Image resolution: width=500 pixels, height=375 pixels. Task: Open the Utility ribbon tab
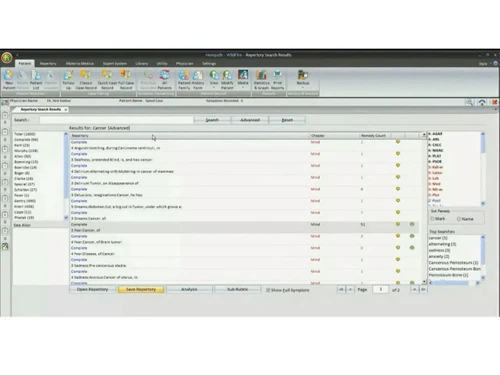coord(162,63)
